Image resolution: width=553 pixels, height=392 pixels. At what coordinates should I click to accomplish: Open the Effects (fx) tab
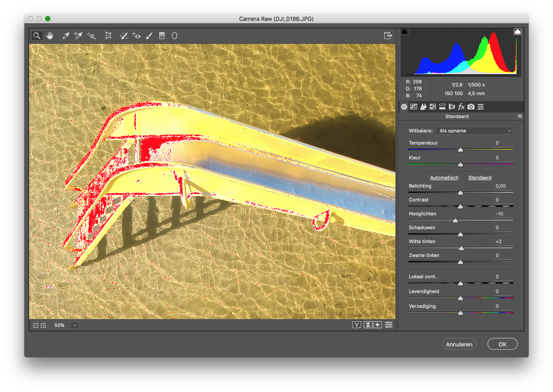click(x=461, y=107)
